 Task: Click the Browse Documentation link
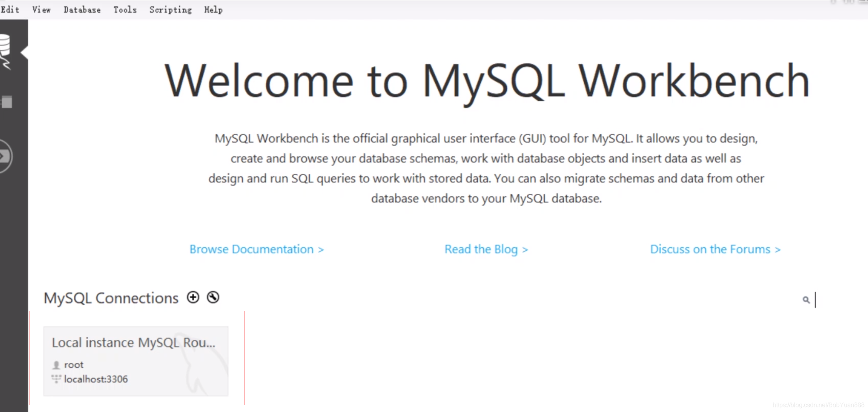tap(257, 249)
